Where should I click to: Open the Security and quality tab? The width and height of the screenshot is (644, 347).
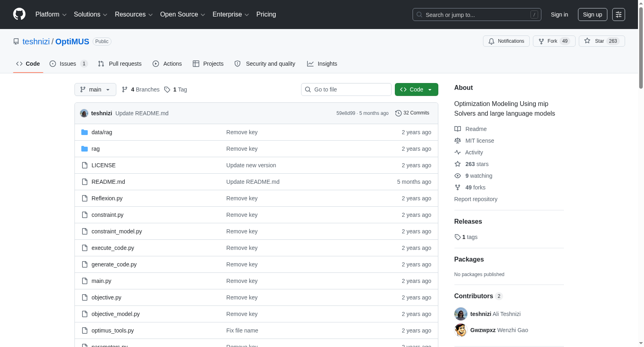point(265,64)
